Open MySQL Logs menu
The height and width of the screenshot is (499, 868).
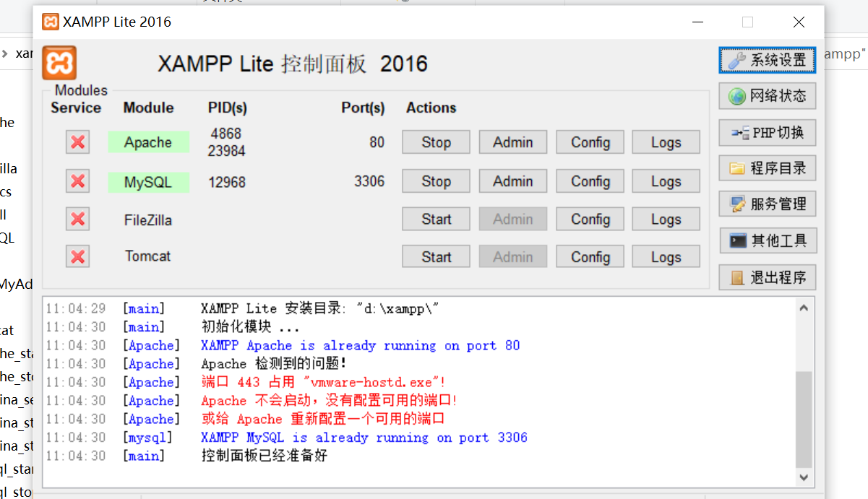[x=666, y=181]
